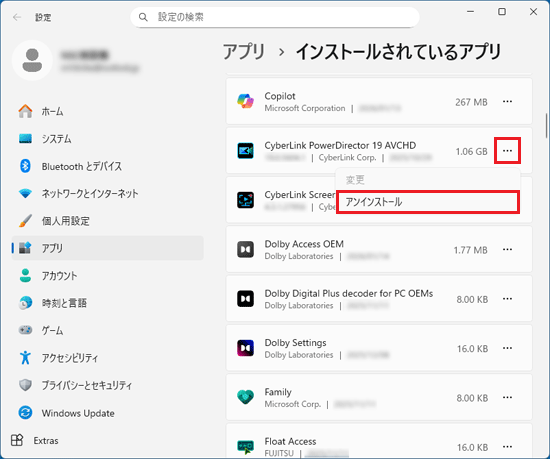The height and width of the screenshot is (459, 550).
Task: Click the アクセシビリティ figure icon
Action: click(x=25, y=358)
